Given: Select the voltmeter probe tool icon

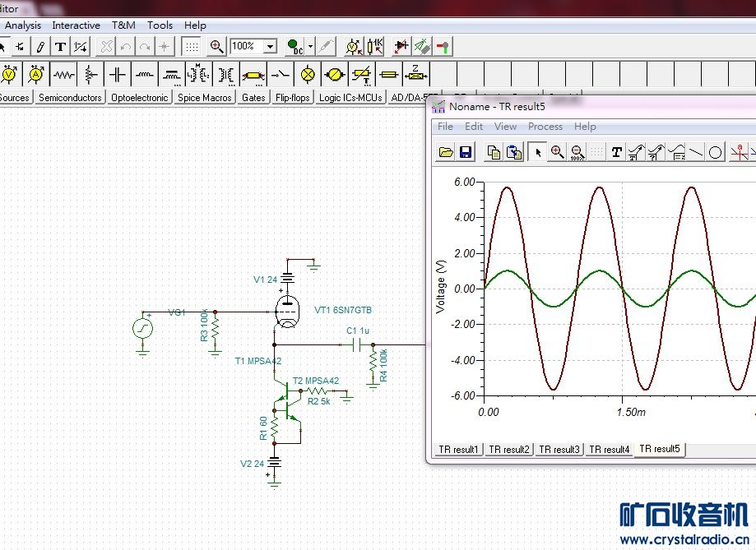Looking at the screenshot, I should [x=354, y=46].
